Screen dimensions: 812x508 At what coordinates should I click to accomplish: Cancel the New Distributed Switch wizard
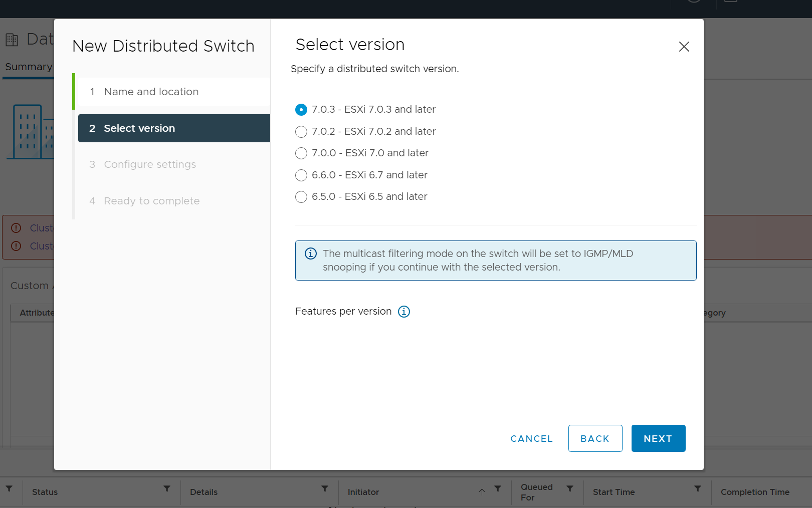pos(531,438)
